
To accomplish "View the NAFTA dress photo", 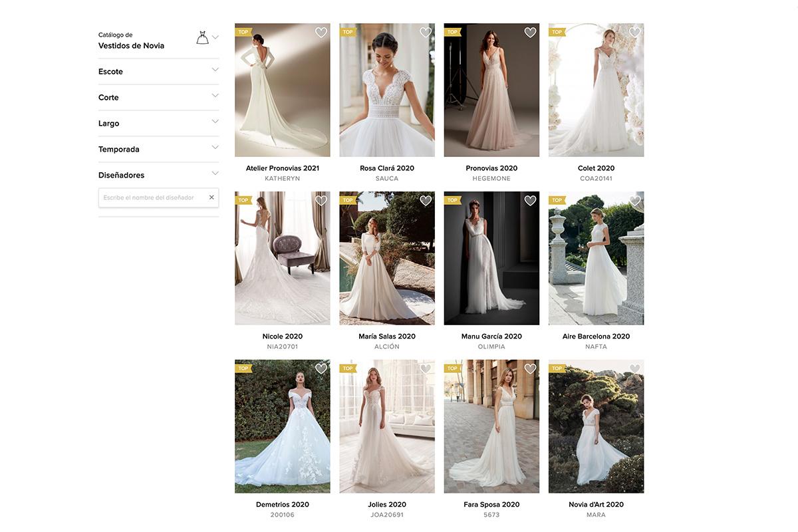I will [596, 258].
